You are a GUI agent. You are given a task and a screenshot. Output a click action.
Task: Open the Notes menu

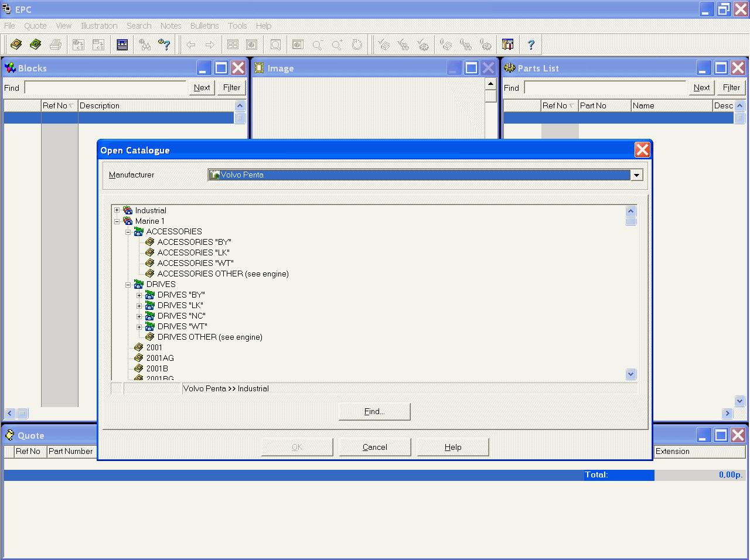pos(171,26)
